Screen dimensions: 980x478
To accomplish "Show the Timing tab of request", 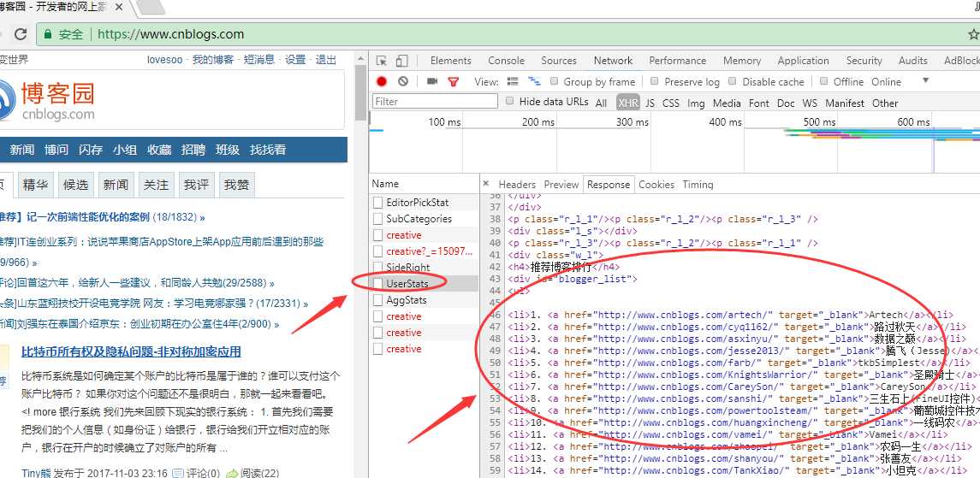I will click(x=698, y=184).
